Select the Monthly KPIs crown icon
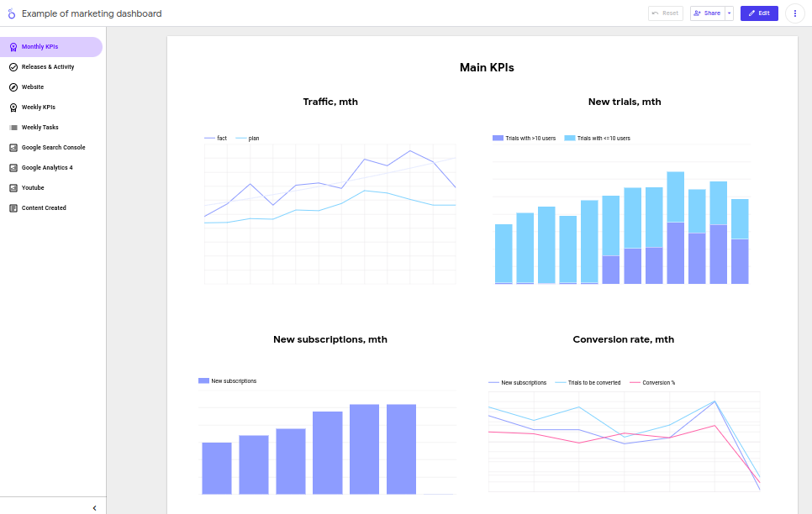The image size is (812, 514). (13, 46)
